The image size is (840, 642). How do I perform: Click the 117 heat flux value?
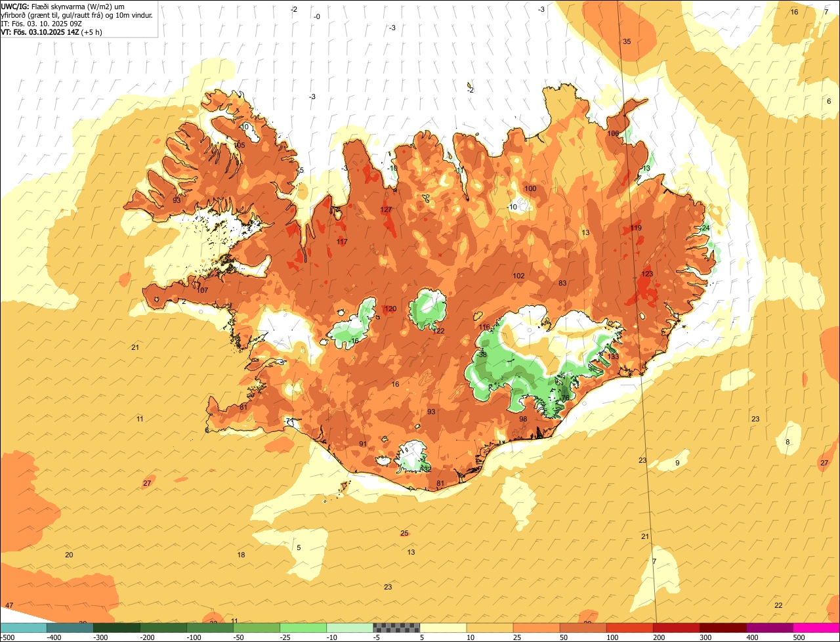click(342, 242)
